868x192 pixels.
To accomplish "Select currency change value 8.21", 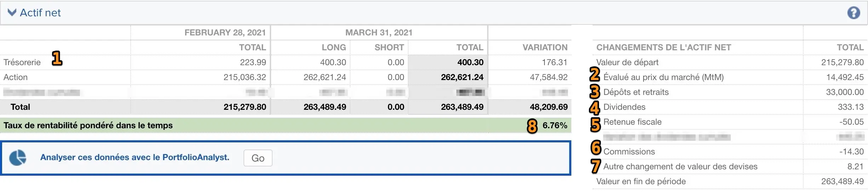I will pyautogui.click(x=855, y=166).
